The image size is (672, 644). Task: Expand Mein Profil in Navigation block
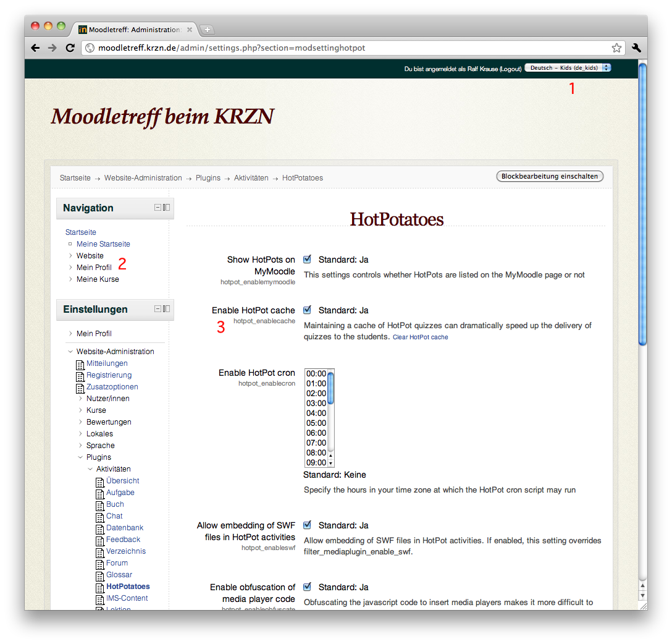point(70,267)
